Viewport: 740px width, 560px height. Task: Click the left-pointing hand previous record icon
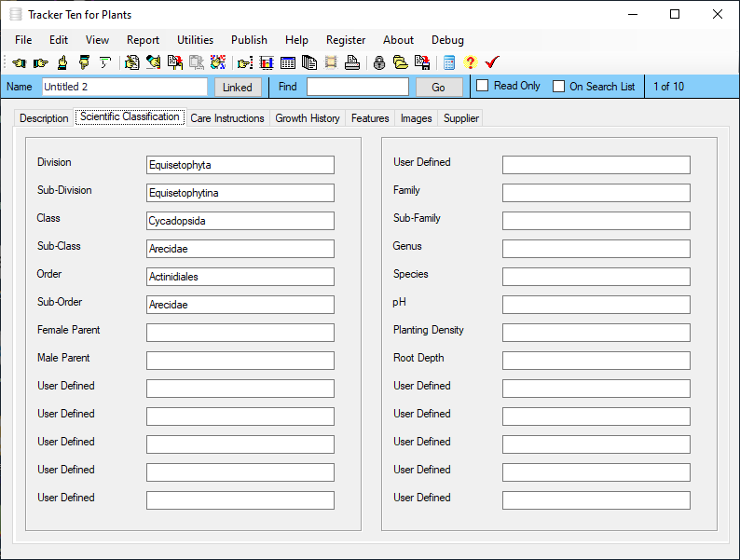(x=19, y=63)
